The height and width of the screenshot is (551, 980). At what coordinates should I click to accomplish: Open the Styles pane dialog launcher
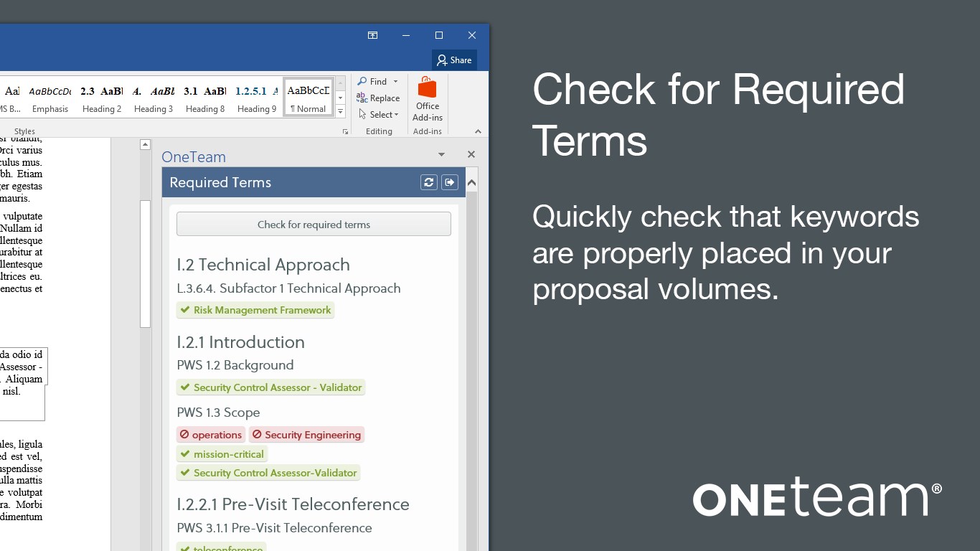click(345, 132)
